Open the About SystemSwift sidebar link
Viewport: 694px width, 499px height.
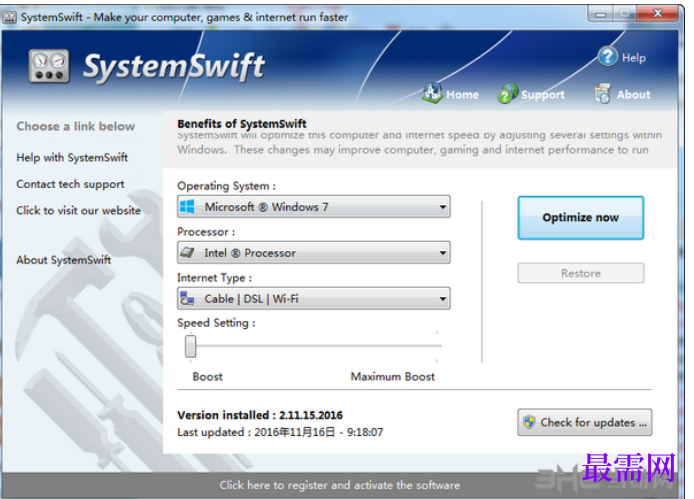click(64, 260)
